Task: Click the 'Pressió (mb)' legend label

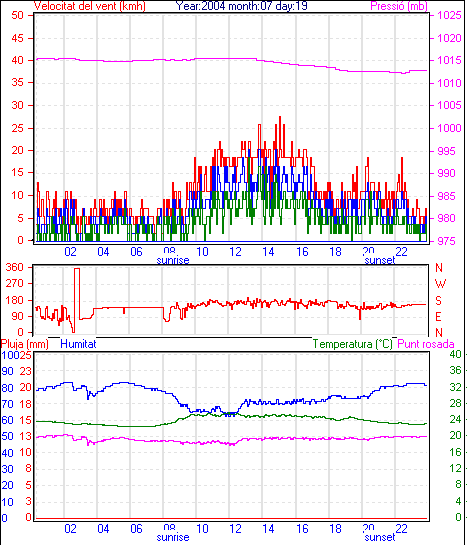Action: point(399,6)
